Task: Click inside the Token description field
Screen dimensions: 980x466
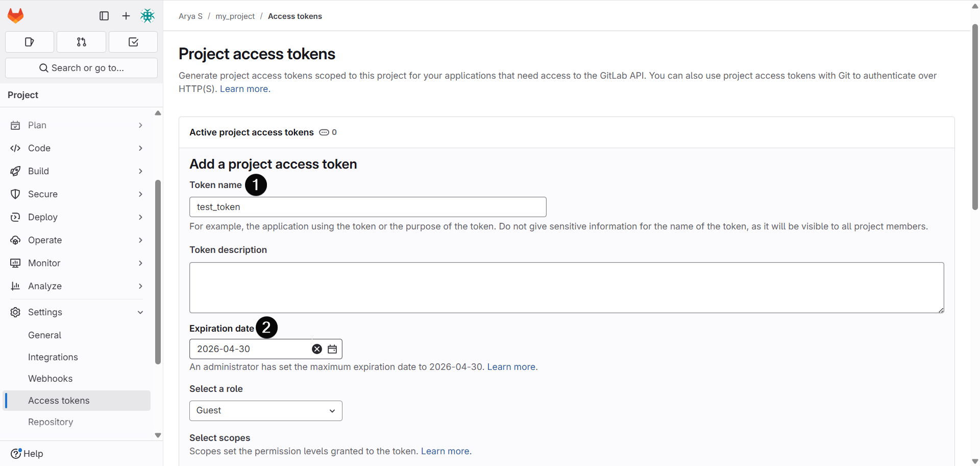Action: point(567,287)
